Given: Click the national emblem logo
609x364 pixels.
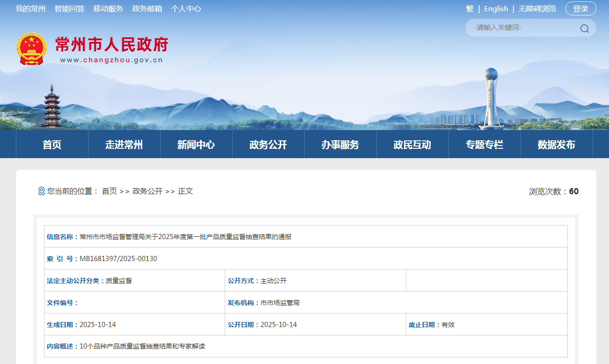Looking at the screenshot, I should point(32,49).
